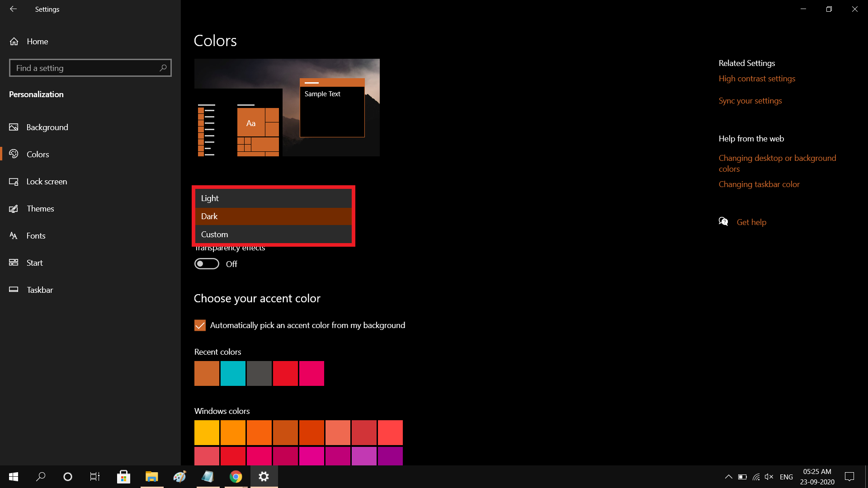This screenshot has width=868, height=488.
Task: Select the Light color mode option
Action: pos(273,198)
